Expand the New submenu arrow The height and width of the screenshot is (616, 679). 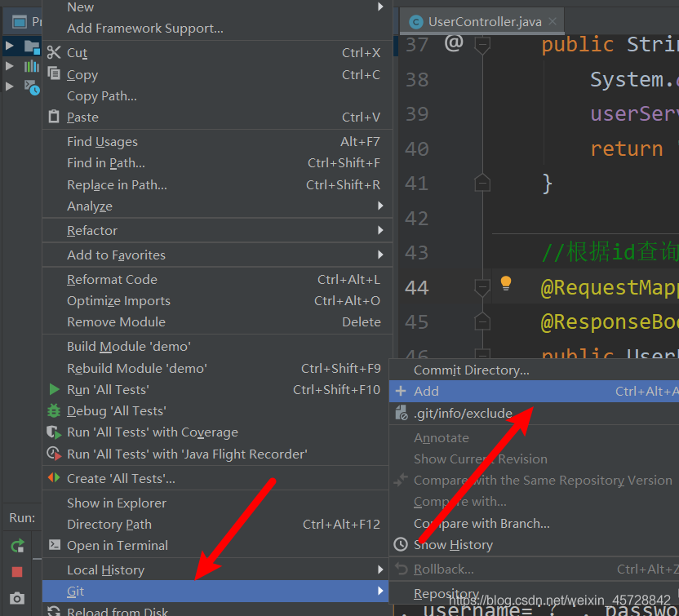(x=380, y=7)
